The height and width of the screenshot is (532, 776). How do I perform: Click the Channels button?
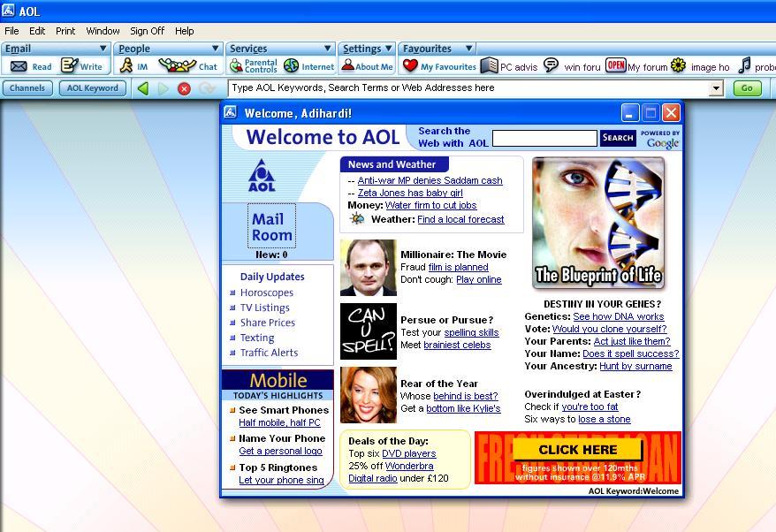coord(27,88)
